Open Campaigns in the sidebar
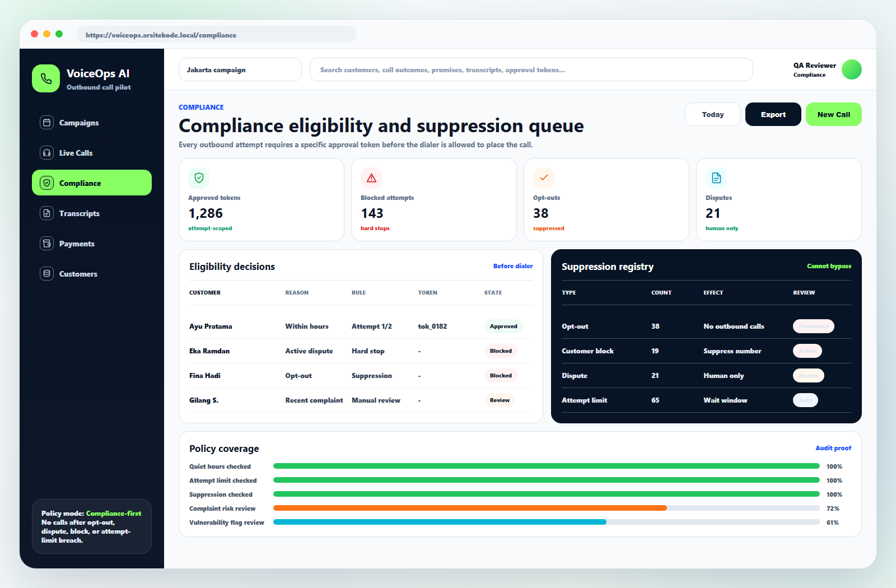 pos(92,123)
